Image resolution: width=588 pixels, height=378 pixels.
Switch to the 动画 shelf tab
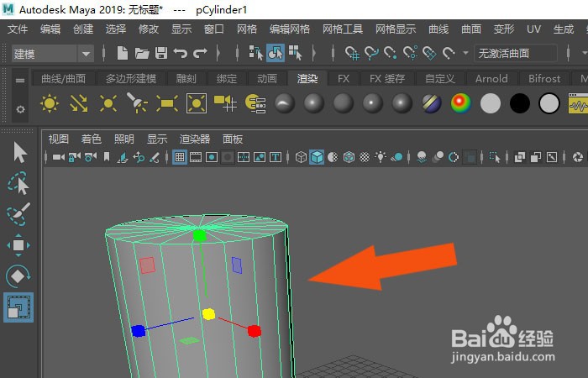(x=267, y=78)
